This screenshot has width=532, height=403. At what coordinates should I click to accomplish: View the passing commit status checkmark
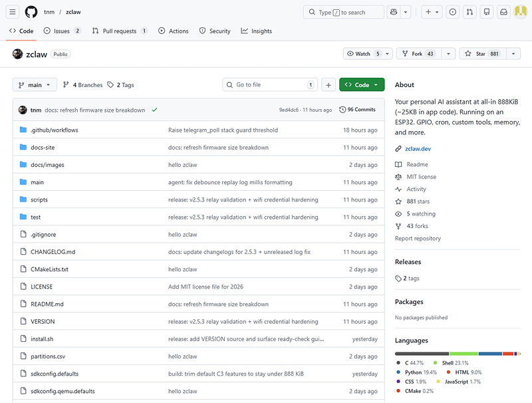click(154, 110)
